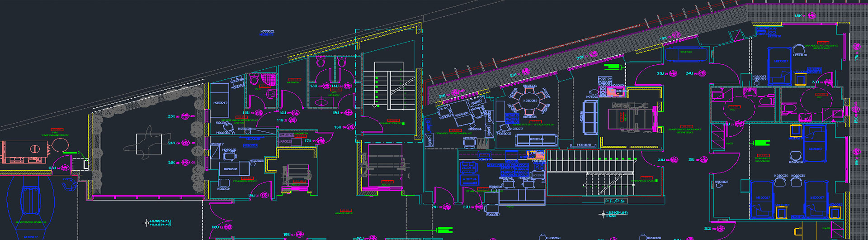Select the elevator car below the stairwell
Viewport: 868px width, 240px height.
385,166
